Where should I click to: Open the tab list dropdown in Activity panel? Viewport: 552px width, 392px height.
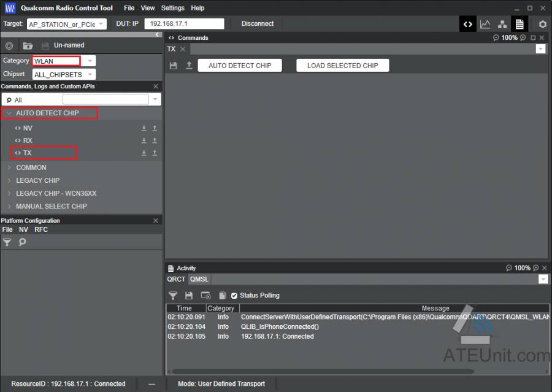click(543, 279)
